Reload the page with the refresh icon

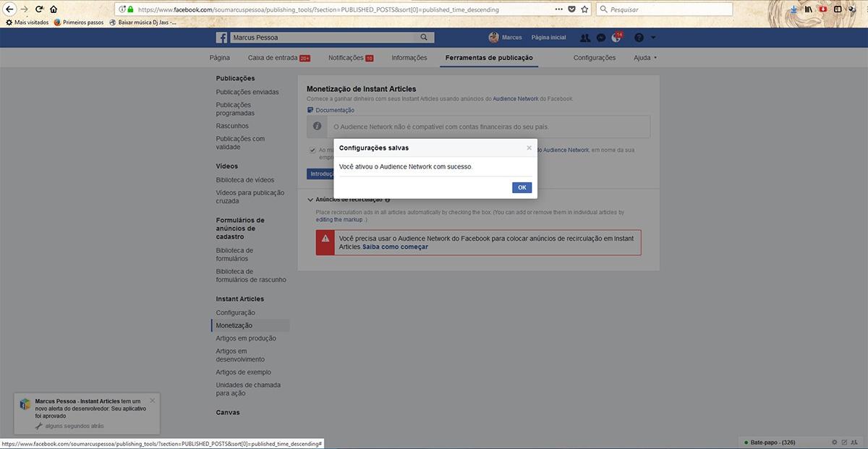coord(39,9)
